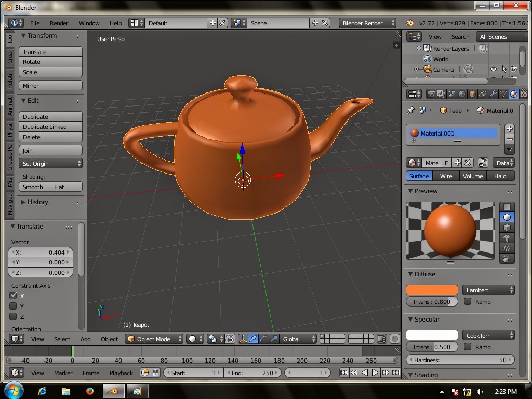Image resolution: width=532 pixels, height=399 pixels.
Task: Toggle Camera visibility eye in outliner
Action: (x=494, y=69)
